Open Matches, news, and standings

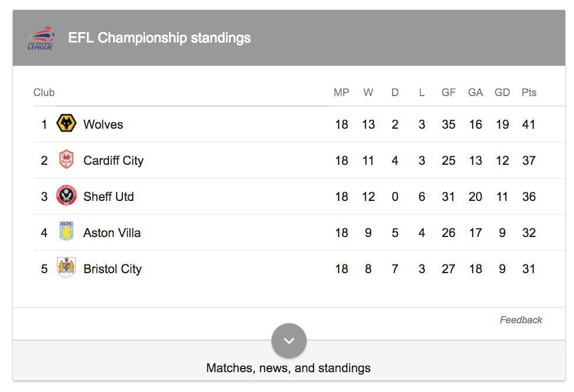click(x=288, y=368)
